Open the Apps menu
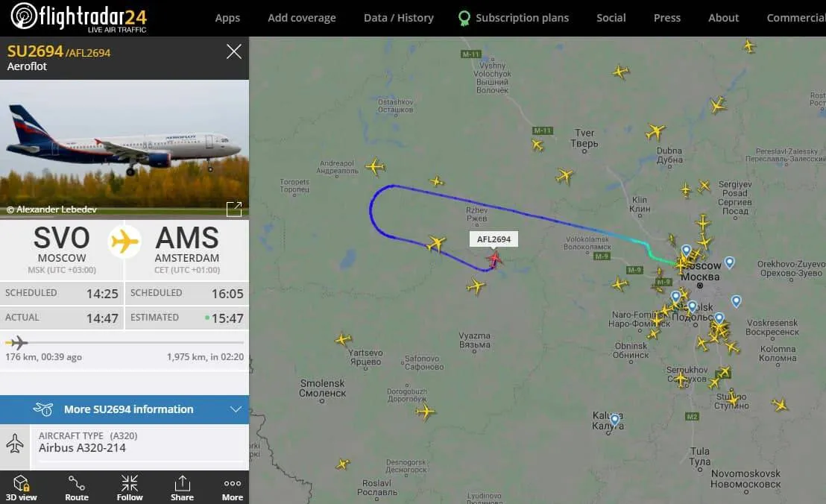 227,18
